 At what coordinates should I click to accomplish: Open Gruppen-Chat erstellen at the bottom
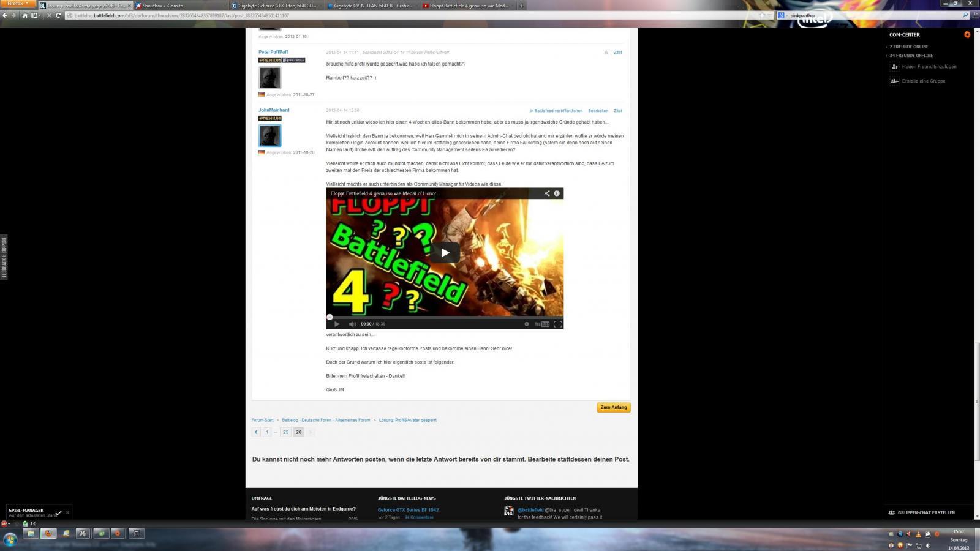click(922, 512)
